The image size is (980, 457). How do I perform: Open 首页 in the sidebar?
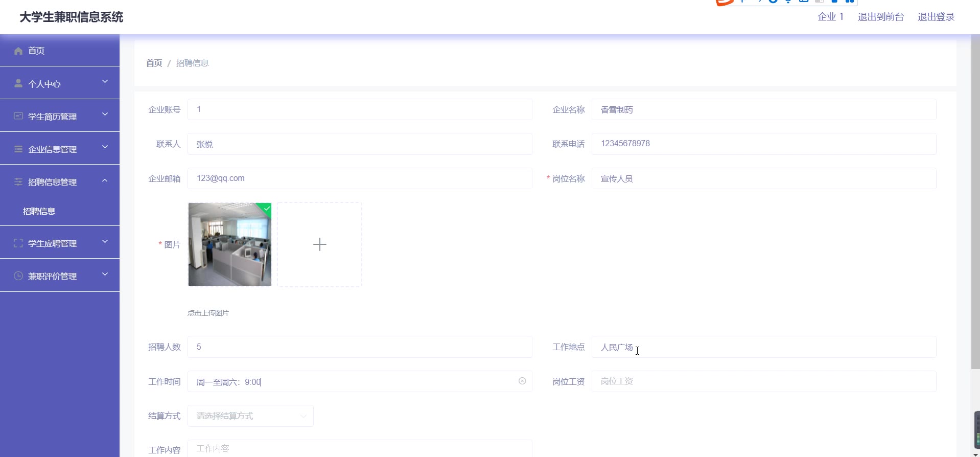pos(60,51)
